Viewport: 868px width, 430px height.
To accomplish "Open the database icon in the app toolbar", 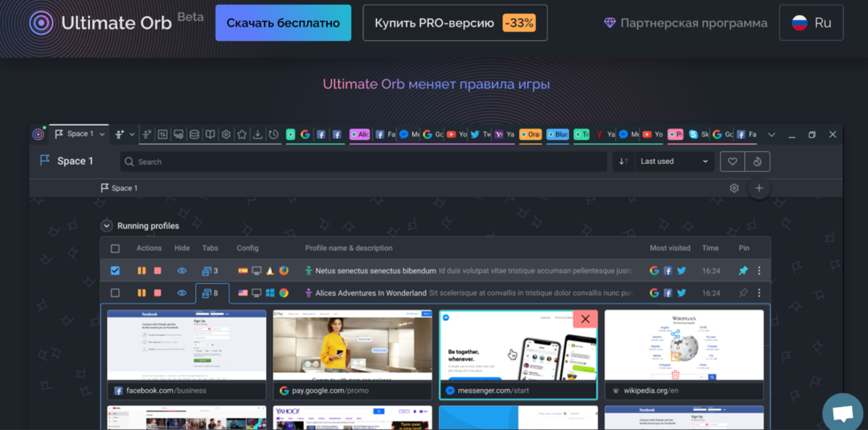I will [194, 134].
